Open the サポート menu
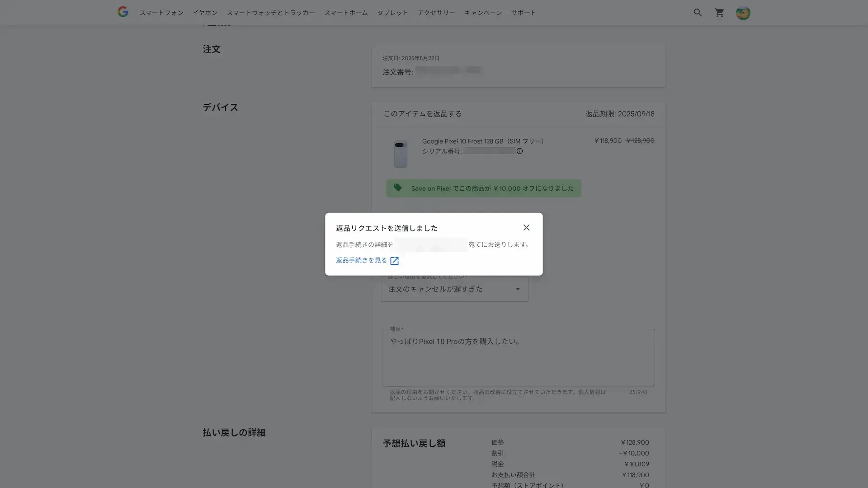 (x=523, y=13)
